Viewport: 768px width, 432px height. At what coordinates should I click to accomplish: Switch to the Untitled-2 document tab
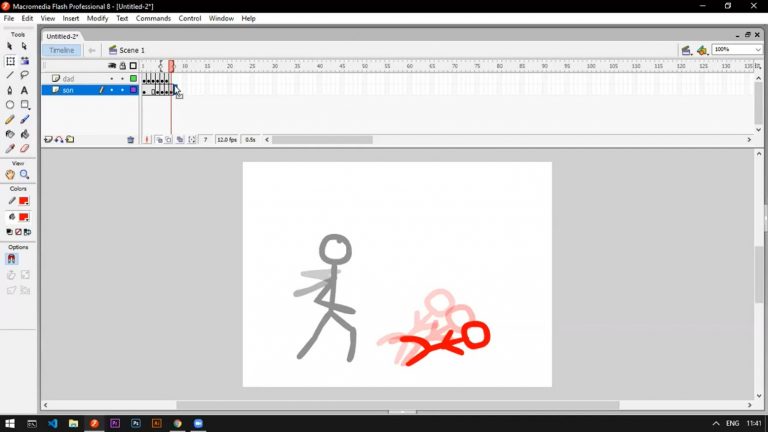click(62, 36)
